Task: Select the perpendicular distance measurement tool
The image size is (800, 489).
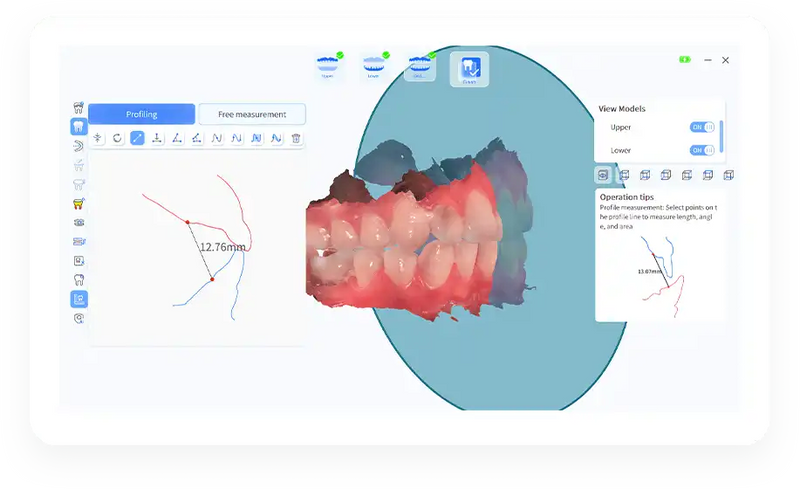Action: coord(157,138)
